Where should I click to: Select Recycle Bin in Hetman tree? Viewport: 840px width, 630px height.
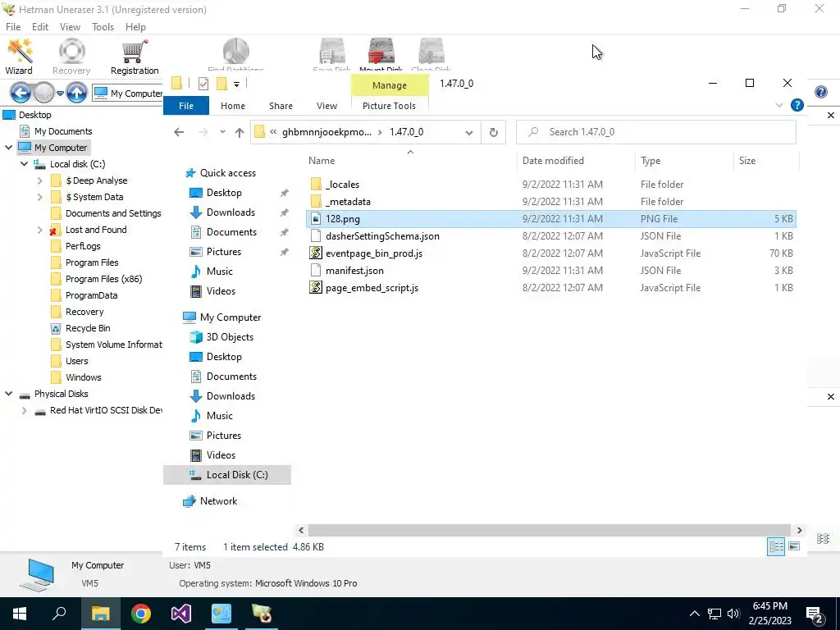(x=88, y=328)
